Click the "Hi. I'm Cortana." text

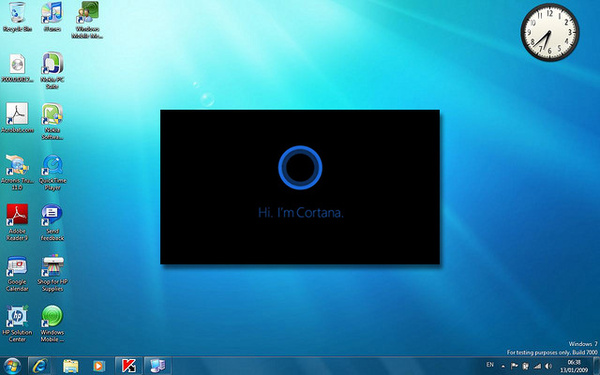click(301, 212)
